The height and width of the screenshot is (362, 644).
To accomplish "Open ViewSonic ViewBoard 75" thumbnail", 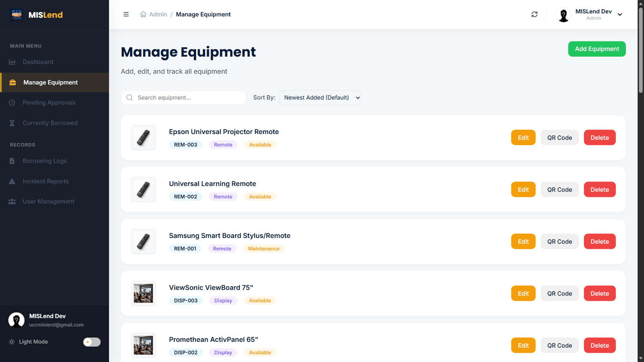I will [x=143, y=293].
